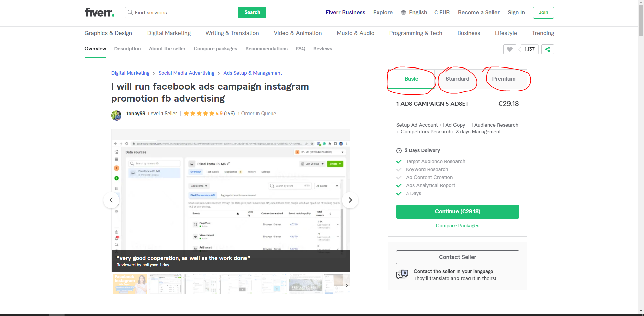Open Music & Audio category
Image resolution: width=644 pixels, height=316 pixels.
[356, 33]
